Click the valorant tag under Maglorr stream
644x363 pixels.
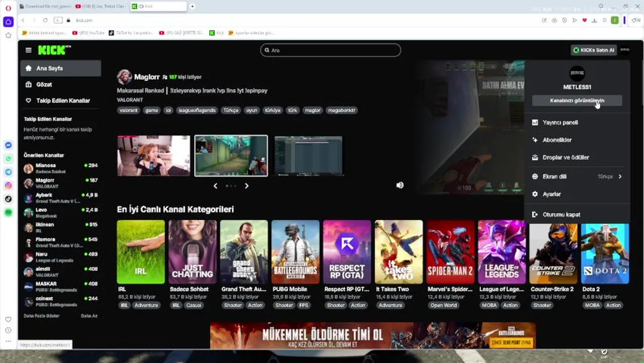tap(128, 110)
